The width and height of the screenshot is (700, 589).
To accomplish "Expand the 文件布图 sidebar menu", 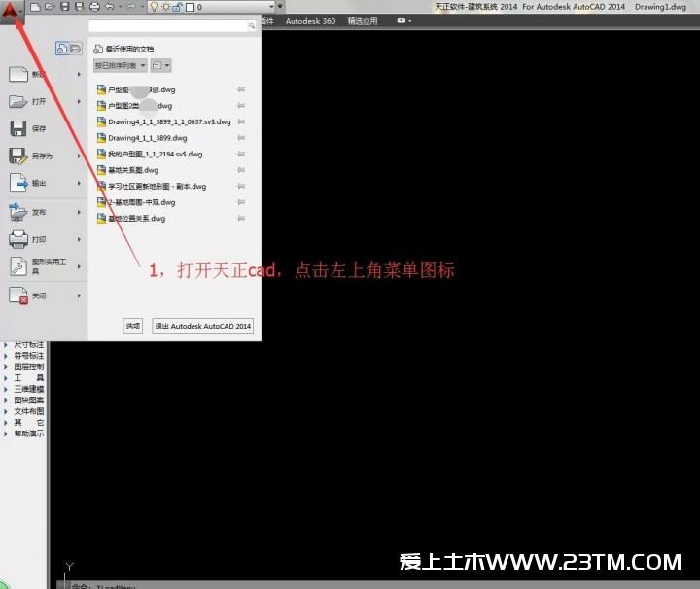I will 23,411.
